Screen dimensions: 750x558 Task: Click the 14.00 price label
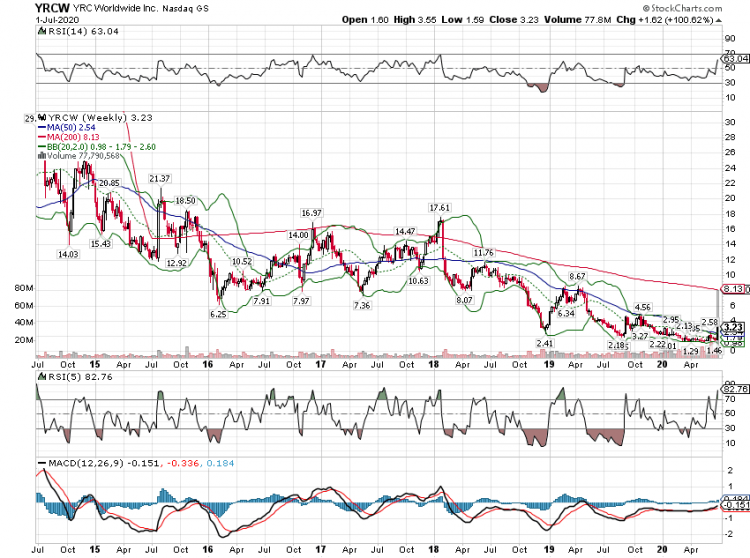point(298,235)
